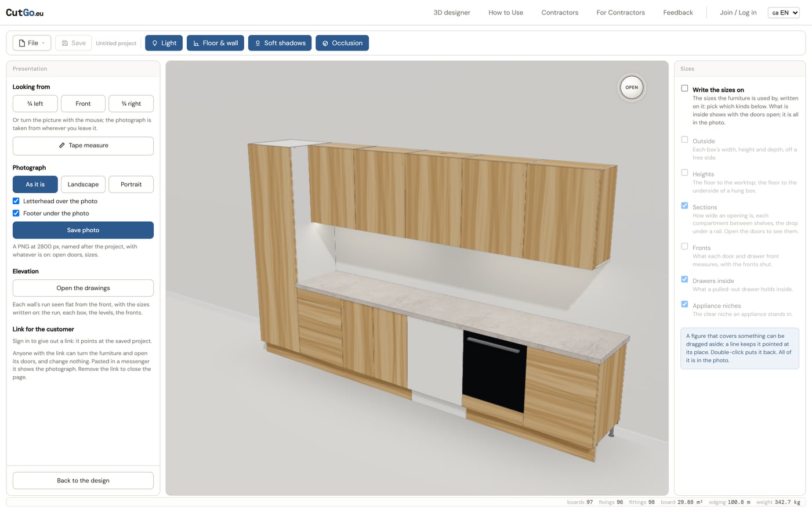Look from the ¾ right view
The width and height of the screenshot is (812, 508).
131,103
